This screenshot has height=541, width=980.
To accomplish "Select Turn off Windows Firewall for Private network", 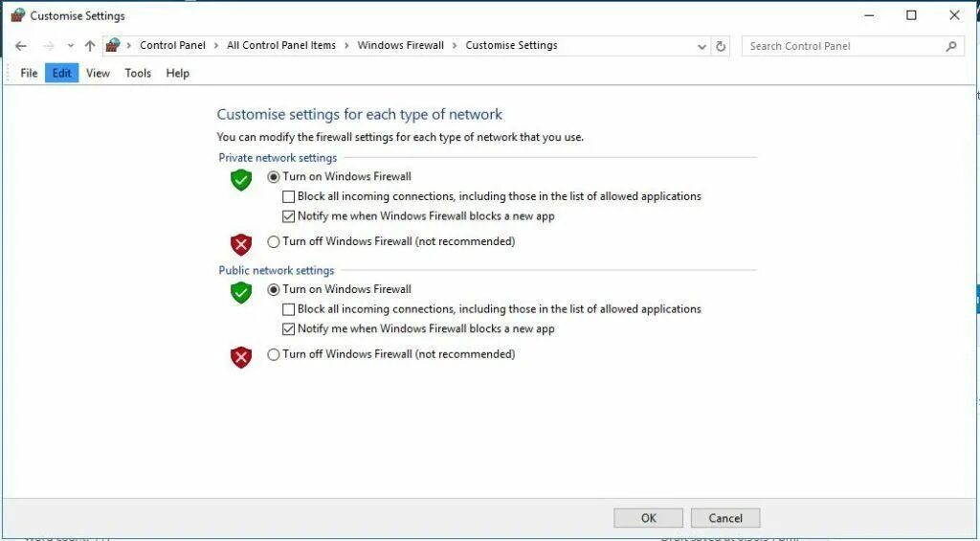I will 274,242.
